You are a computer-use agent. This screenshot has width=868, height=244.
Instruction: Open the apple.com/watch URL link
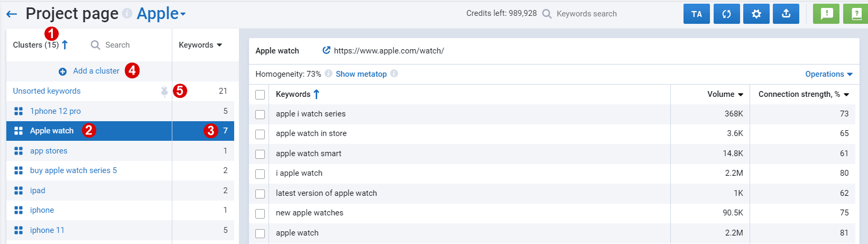[389, 51]
